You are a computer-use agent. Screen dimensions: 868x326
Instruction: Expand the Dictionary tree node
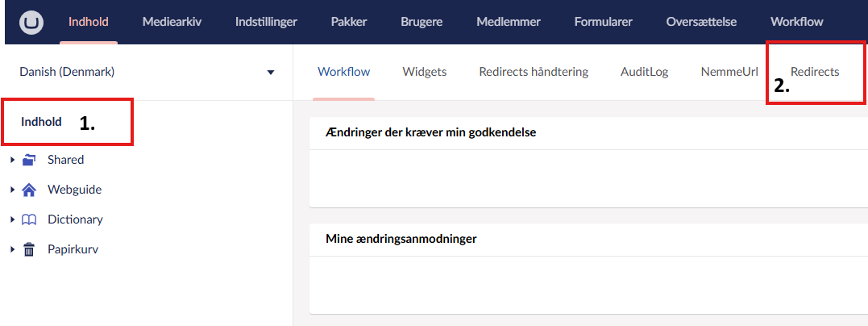[x=12, y=219]
